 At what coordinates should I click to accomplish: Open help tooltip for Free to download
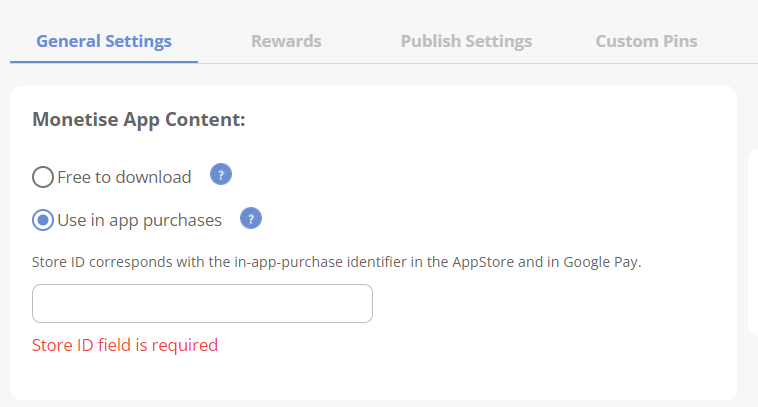(221, 174)
